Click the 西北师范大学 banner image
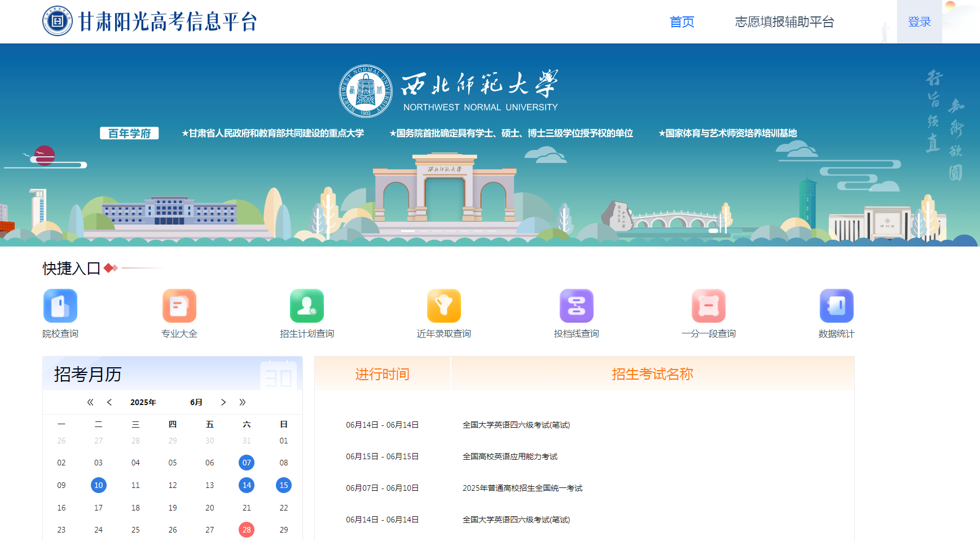The height and width of the screenshot is (541, 980). 490,145
